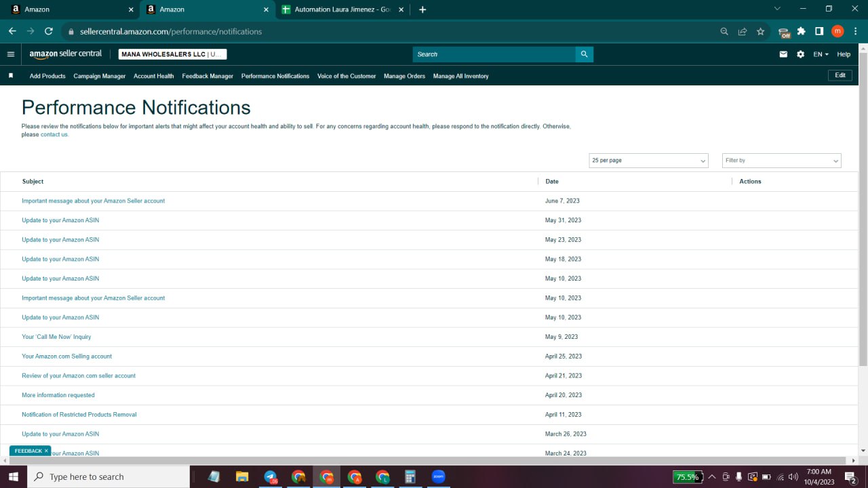Reload the page with the refresh icon
The image size is (868, 488).
click(49, 31)
